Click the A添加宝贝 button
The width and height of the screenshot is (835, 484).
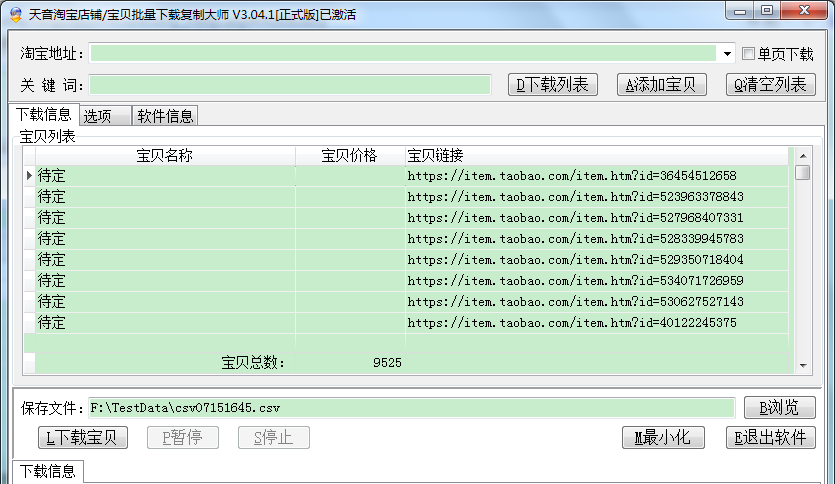[662, 85]
